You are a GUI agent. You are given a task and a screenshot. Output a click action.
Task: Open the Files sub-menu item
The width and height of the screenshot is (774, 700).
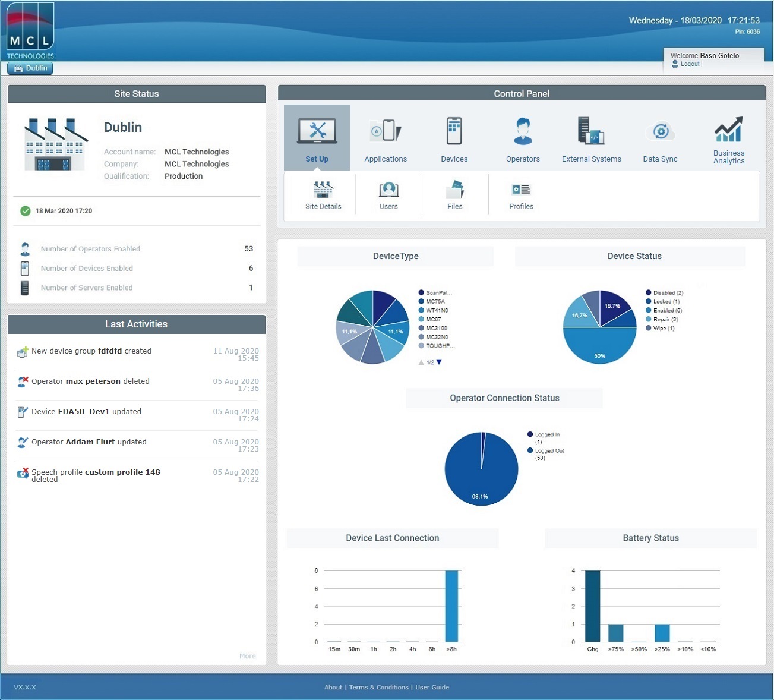click(454, 196)
